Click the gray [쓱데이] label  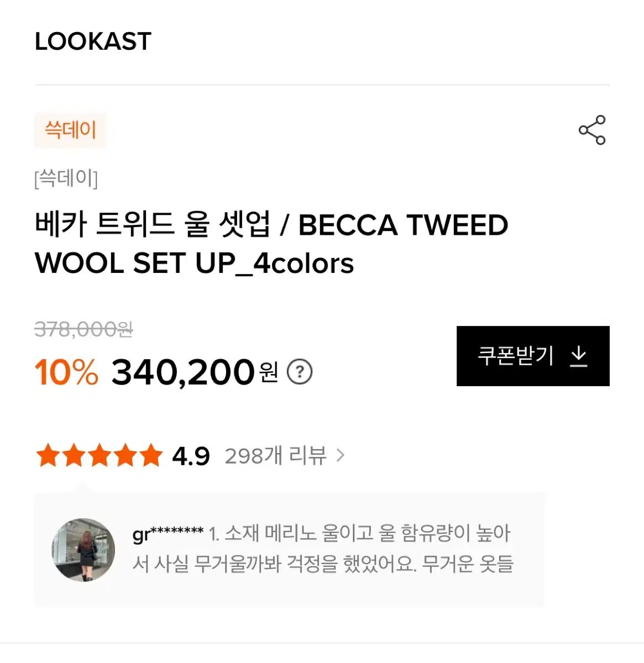pyautogui.click(x=66, y=178)
